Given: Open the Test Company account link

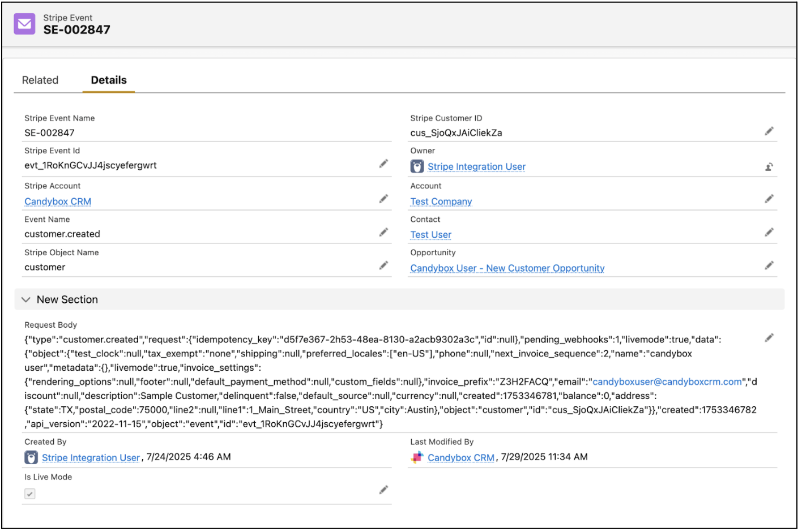Looking at the screenshot, I should tap(441, 201).
